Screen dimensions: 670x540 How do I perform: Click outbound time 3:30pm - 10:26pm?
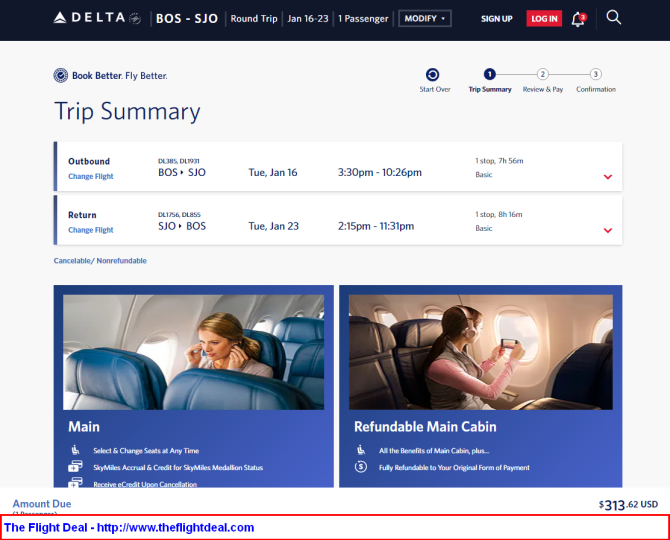pyautogui.click(x=379, y=173)
